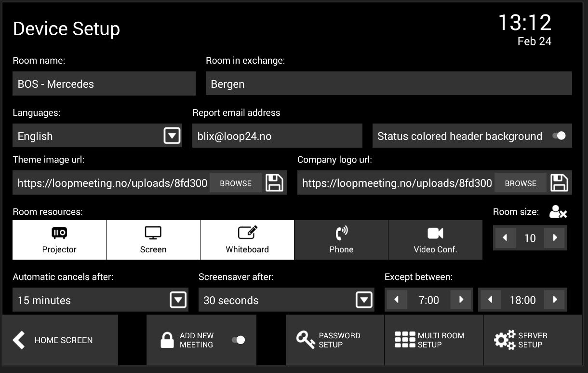Image resolution: width=588 pixels, height=373 pixels.
Task: Toggle the Whiteboard room resource
Action: pos(247,240)
